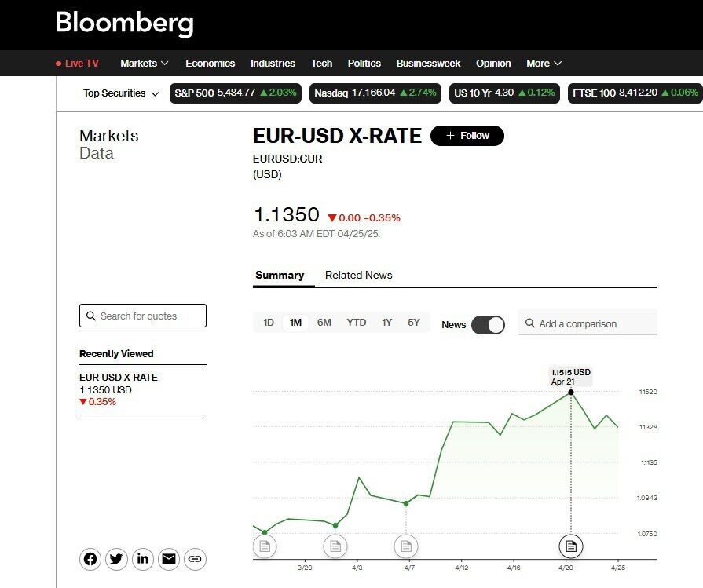Expand the Top Securities dropdown
703x588 pixels.
[121, 93]
